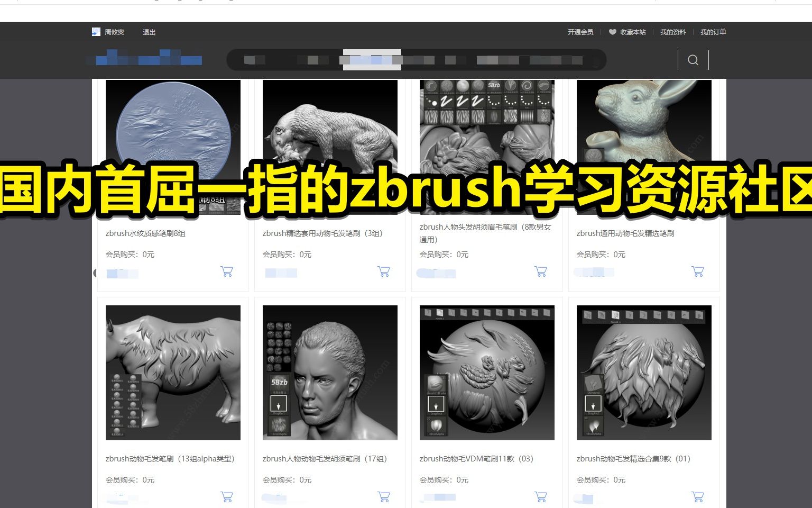This screenshot has height=508, width=812.
Task: Add zbrush水纹质感笔刷8组 to cart
Action: click(x=227, y=271)
